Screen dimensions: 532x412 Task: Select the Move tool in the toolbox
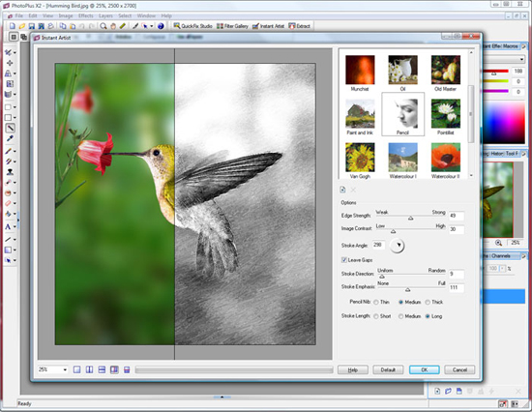tap(10, 63)
